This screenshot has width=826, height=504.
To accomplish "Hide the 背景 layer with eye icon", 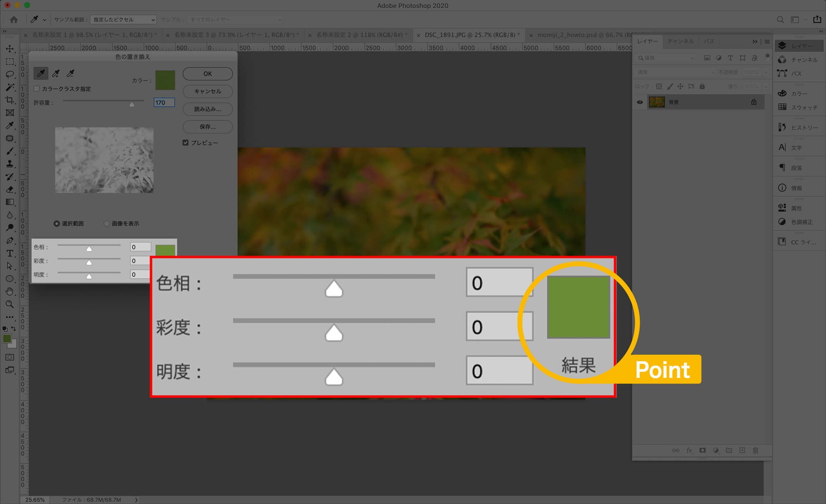I will click(x=640, y=102).
